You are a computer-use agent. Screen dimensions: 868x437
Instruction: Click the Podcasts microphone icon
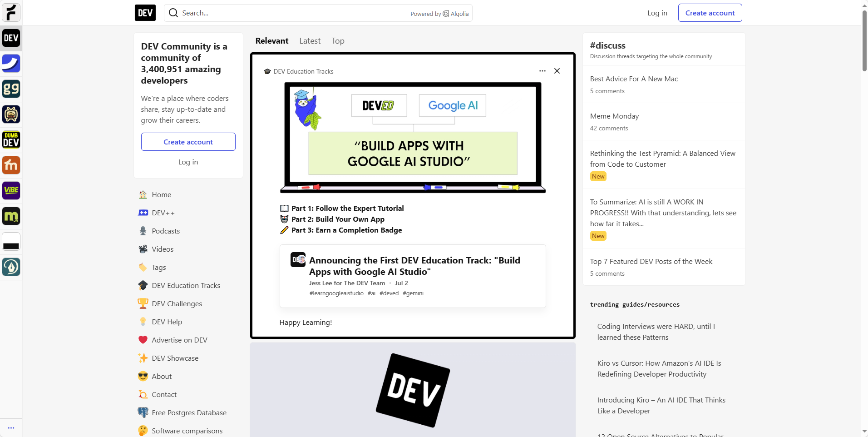point(143,231)
